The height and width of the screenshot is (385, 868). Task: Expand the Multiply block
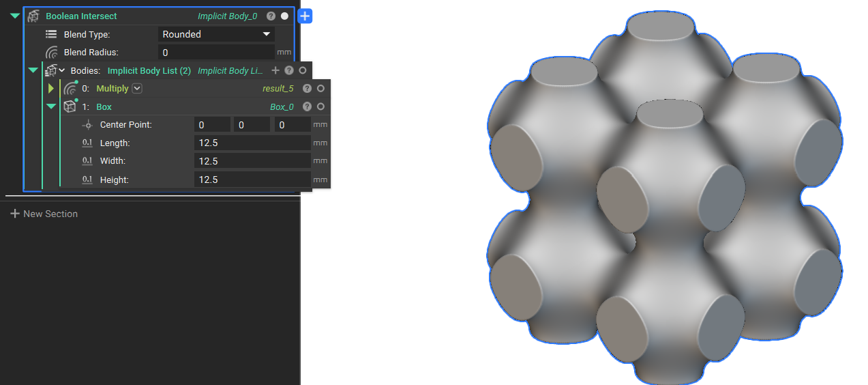pos(50,88)
